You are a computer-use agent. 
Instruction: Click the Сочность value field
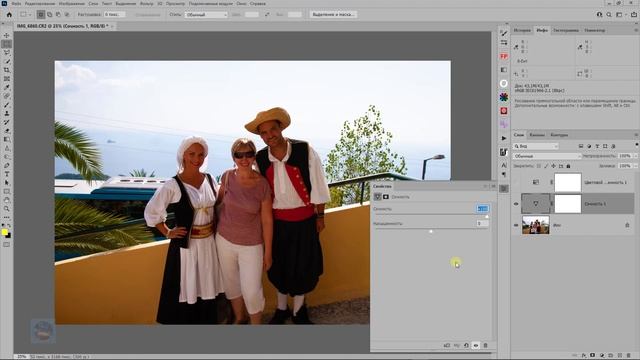pos(482,209)
